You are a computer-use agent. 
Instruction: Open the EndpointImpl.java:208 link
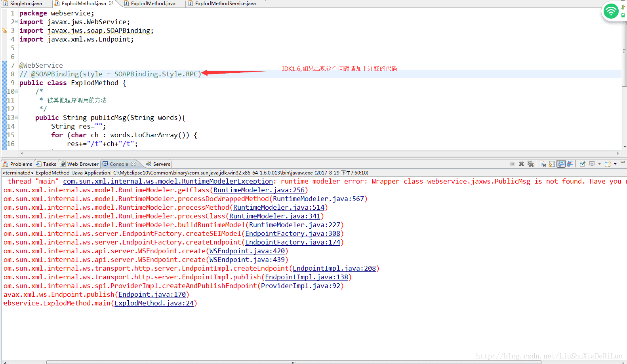pos(334,268)
